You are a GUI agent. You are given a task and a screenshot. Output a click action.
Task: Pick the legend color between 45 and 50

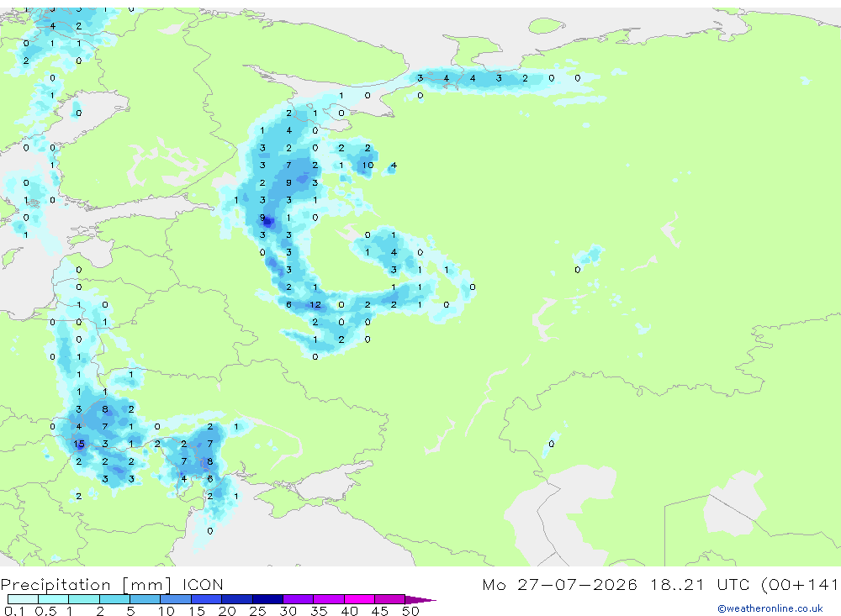coord(389,599)
